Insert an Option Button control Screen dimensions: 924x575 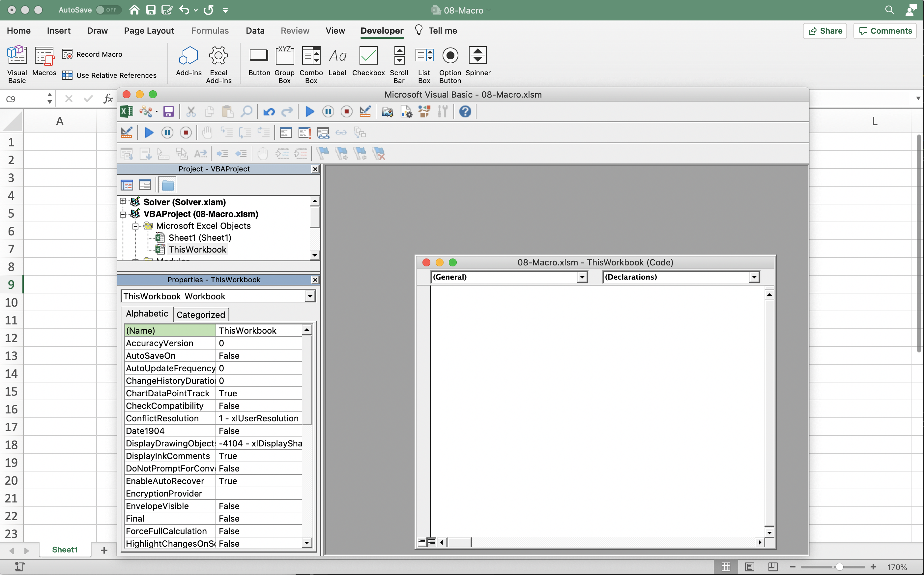(x=450, y=64)
